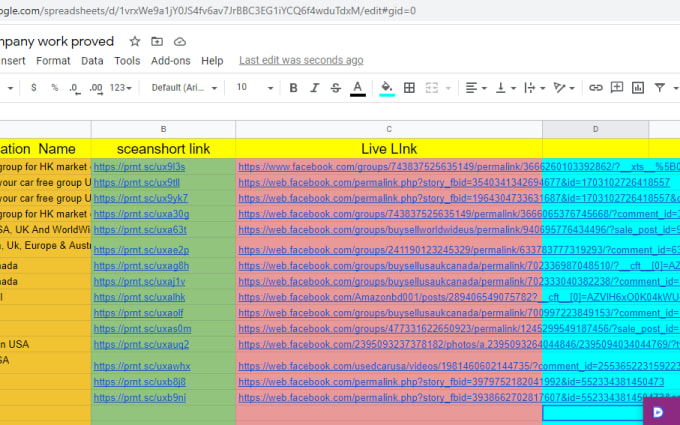The image size is (680, 425).
Task: Open the more number formats 123 dropdown
Action: point(120,88)
